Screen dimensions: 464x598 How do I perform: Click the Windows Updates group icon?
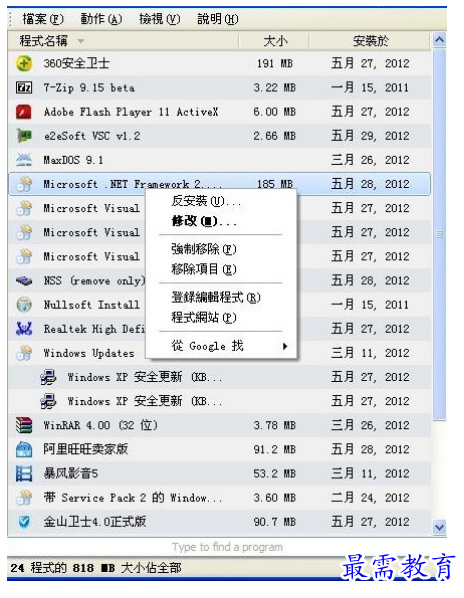[24, 353]
